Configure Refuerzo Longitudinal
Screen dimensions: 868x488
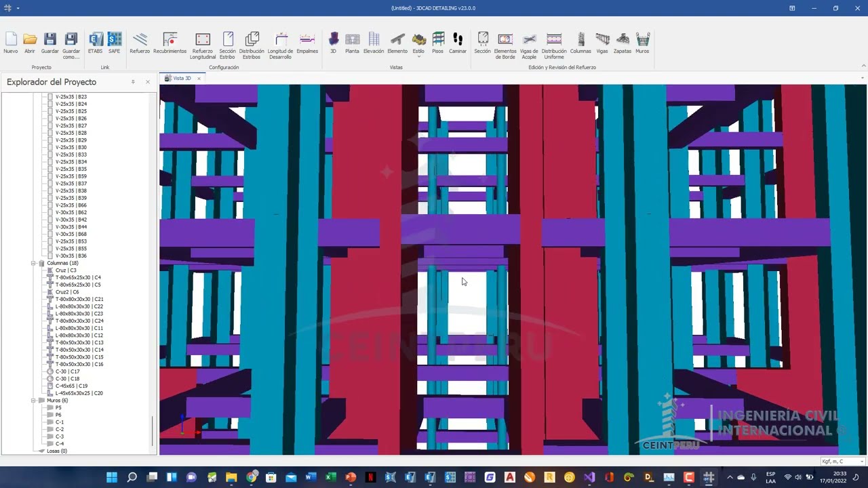pos(203,46)
